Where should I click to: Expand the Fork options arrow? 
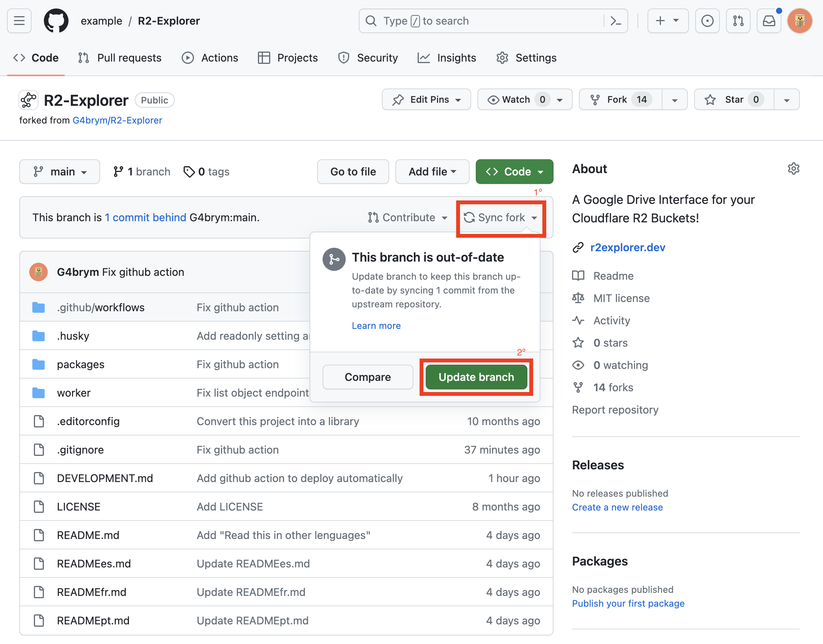click(x=674, y=100)
